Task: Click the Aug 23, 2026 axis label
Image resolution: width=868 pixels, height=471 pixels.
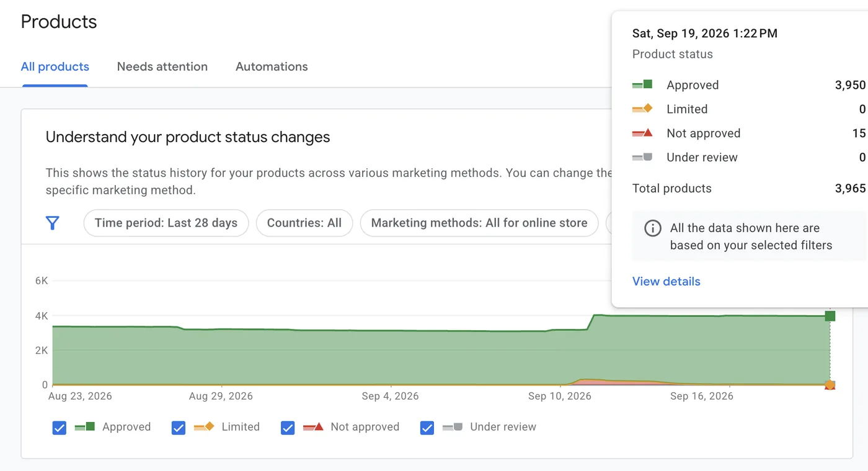Action: (x=80, y=396)
